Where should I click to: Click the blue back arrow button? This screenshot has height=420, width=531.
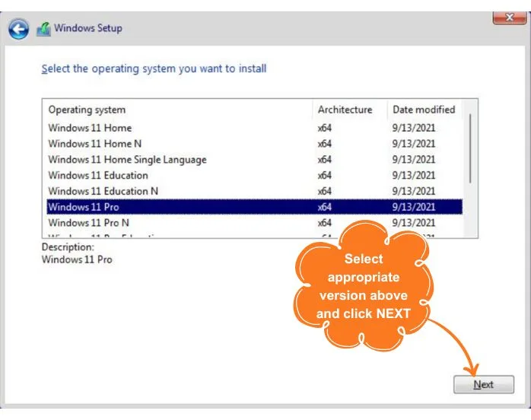tap(18, 29)
